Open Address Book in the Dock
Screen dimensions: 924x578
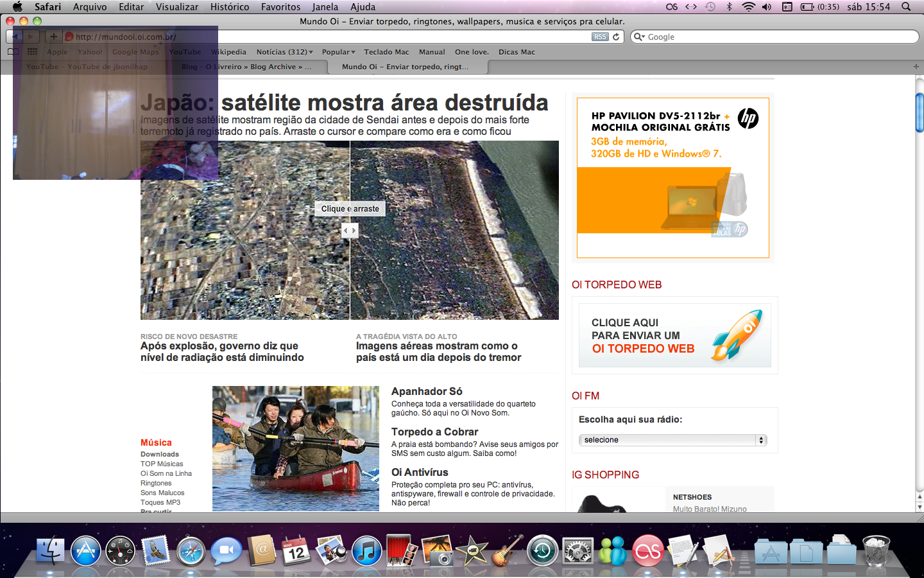pos(261,551)
